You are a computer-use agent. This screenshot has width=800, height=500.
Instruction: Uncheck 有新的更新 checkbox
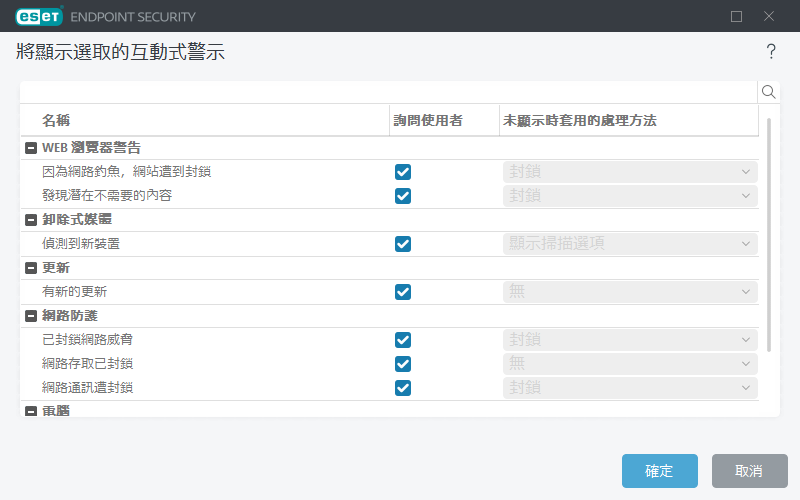click(x=403, y=292)
